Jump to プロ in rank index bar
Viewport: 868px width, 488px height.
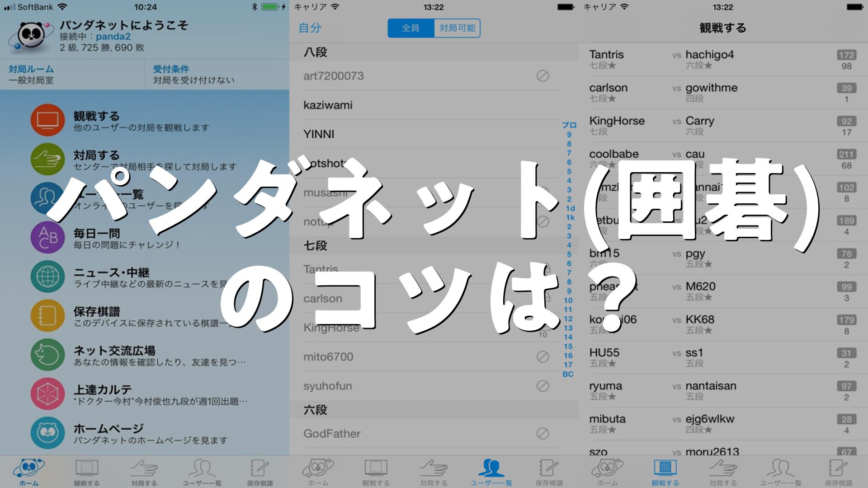(x=569, y=125)
